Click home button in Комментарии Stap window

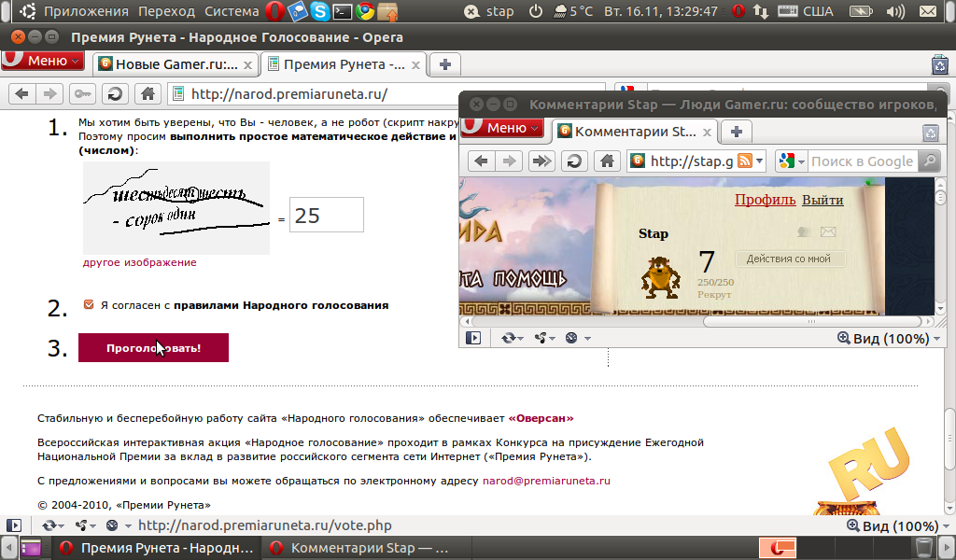[x=607, y=161]
